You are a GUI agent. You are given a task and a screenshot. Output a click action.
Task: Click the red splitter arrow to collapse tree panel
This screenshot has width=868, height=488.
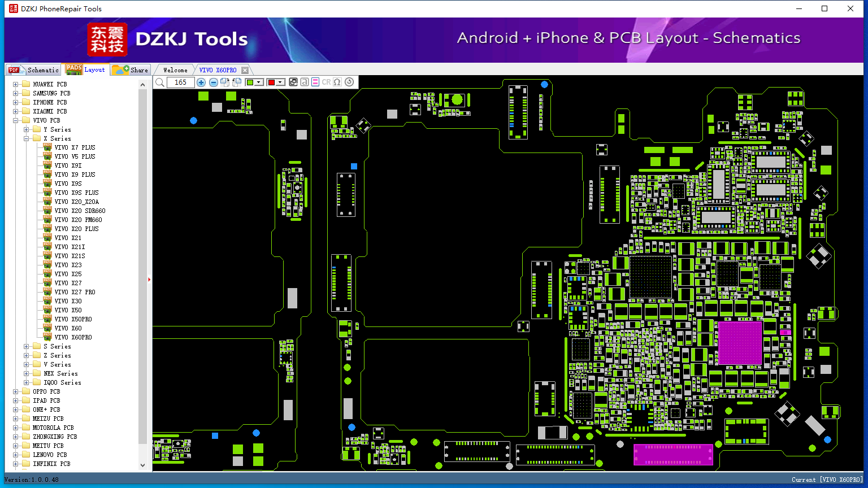tap(149, 279)
